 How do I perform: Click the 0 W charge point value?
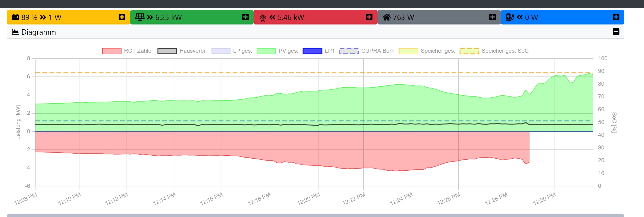coord(531,17)
